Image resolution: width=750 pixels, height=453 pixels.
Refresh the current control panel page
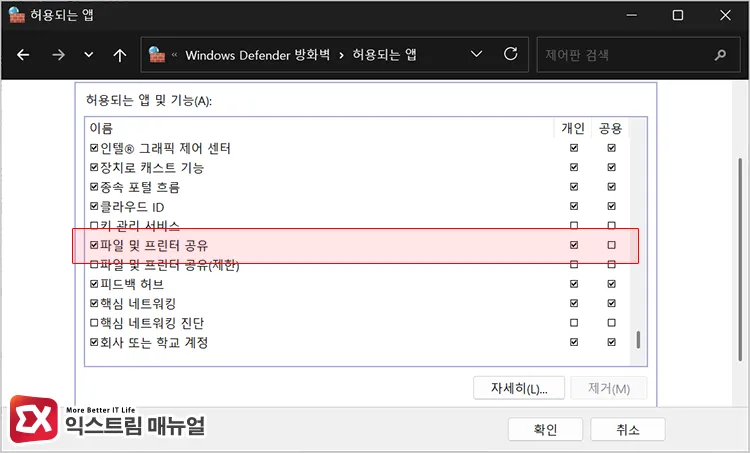point(510,54)
